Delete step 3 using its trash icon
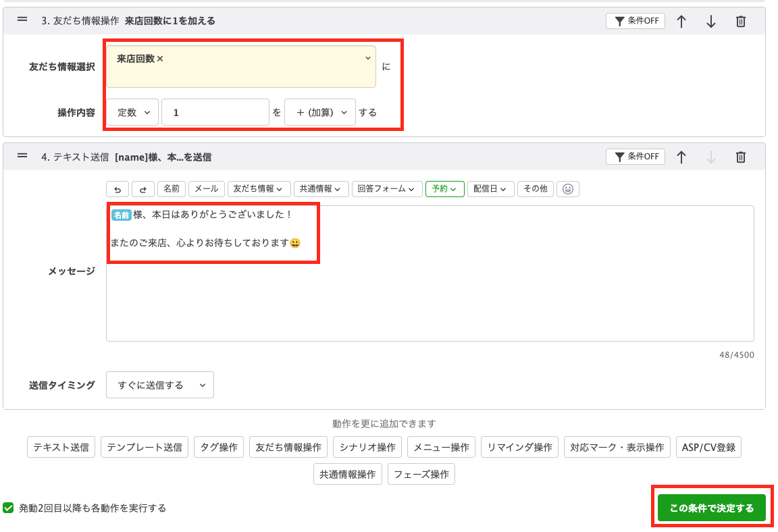The height and width of the screenshot is (532, 778). (740, 21)
